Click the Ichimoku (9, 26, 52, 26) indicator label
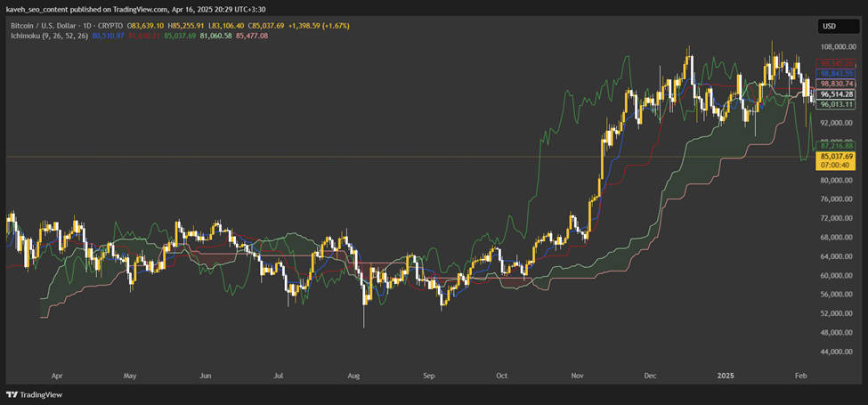 coord(50,36)
